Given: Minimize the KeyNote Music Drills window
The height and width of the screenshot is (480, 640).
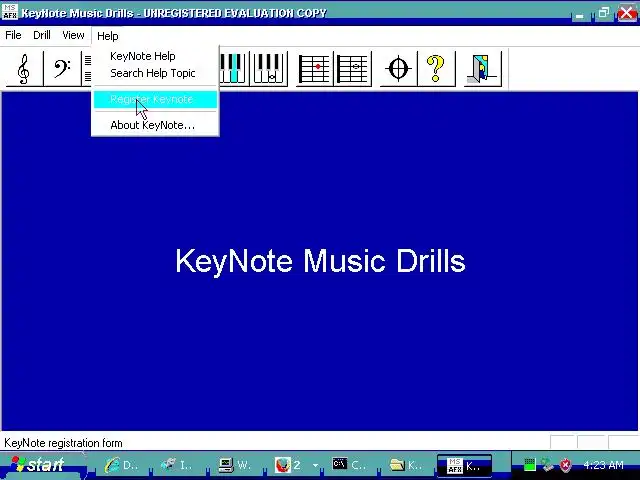Looking at the screenshot, I should click(579, 14).
